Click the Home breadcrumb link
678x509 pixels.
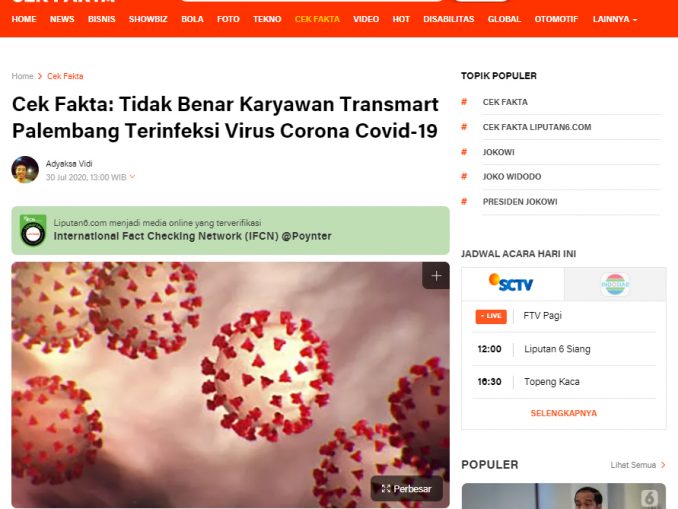22,76
